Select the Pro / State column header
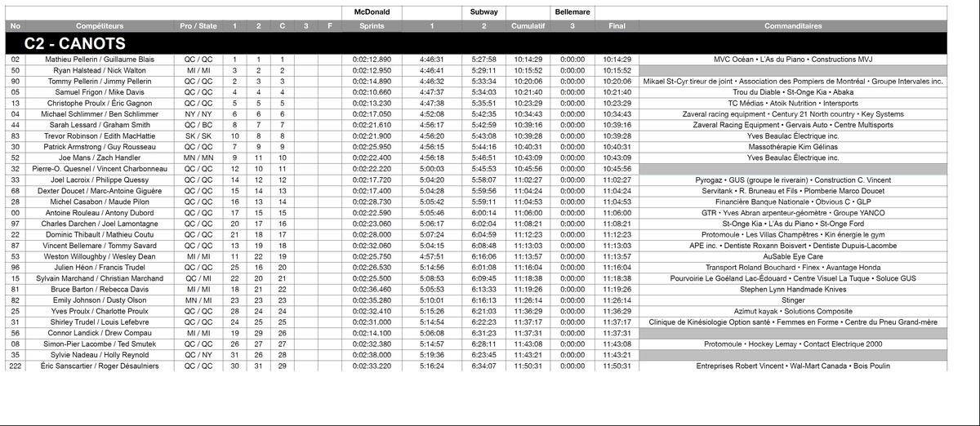This screenshot has width=980, height=426. coord(198,26)
